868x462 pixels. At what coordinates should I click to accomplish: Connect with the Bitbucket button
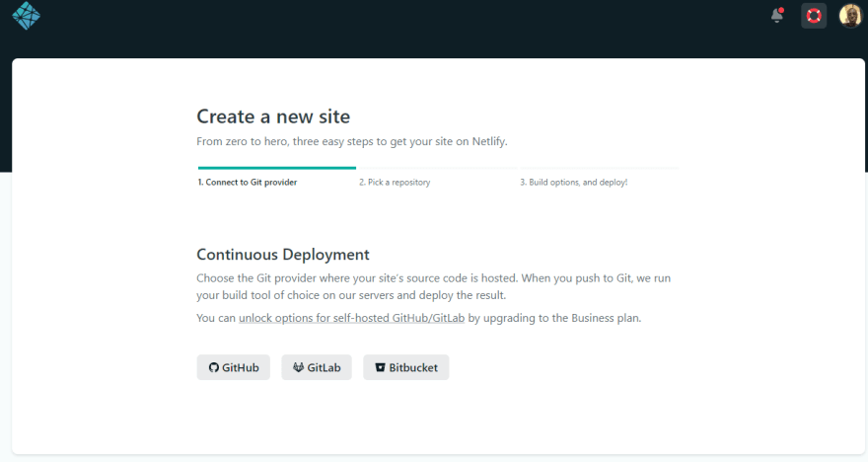[x=406, y=367]
